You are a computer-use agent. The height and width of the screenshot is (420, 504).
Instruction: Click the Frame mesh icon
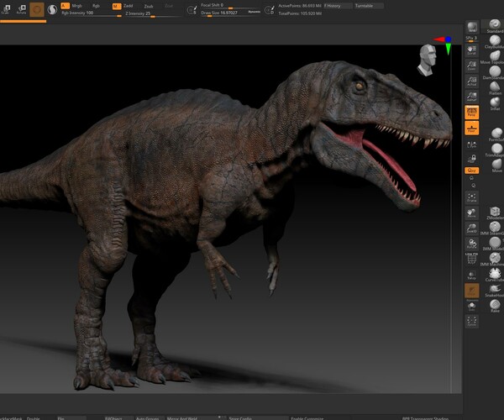(x=471, y=197)
